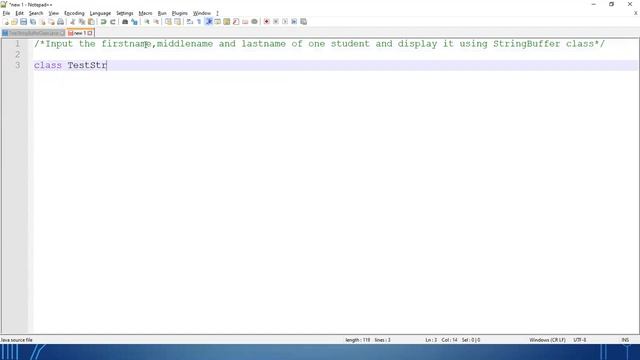Save the current file using toolbar

(x=24, y=22)
